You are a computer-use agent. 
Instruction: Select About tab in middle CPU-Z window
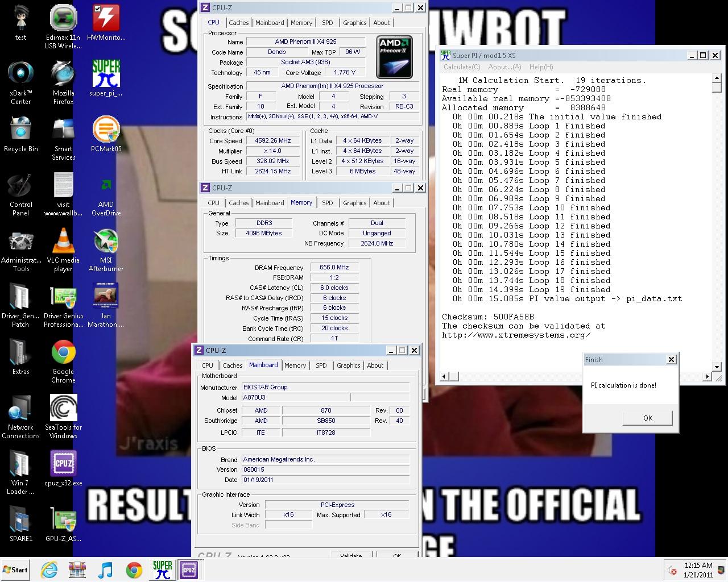(x=382, y=203)
